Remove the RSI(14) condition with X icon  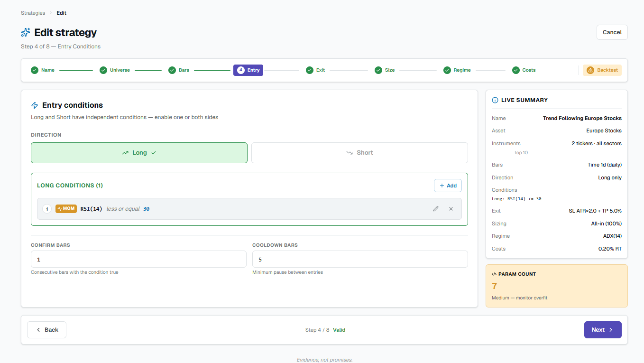tap(451, 209)
